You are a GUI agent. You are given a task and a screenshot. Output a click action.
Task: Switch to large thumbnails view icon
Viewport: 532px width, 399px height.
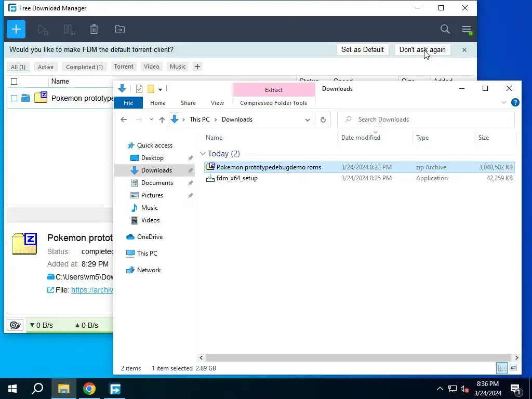point(513,368)
